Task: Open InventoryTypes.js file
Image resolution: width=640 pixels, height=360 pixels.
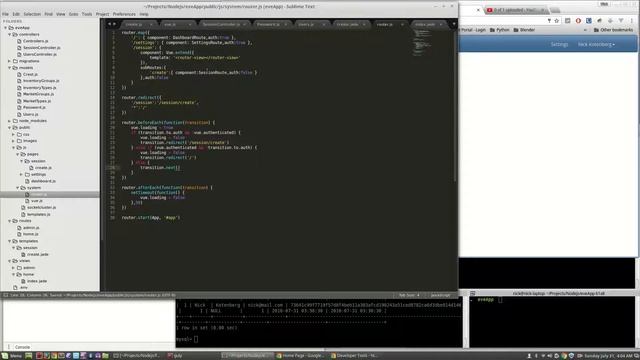Action: pyautogui.click(x=40, y=88)
